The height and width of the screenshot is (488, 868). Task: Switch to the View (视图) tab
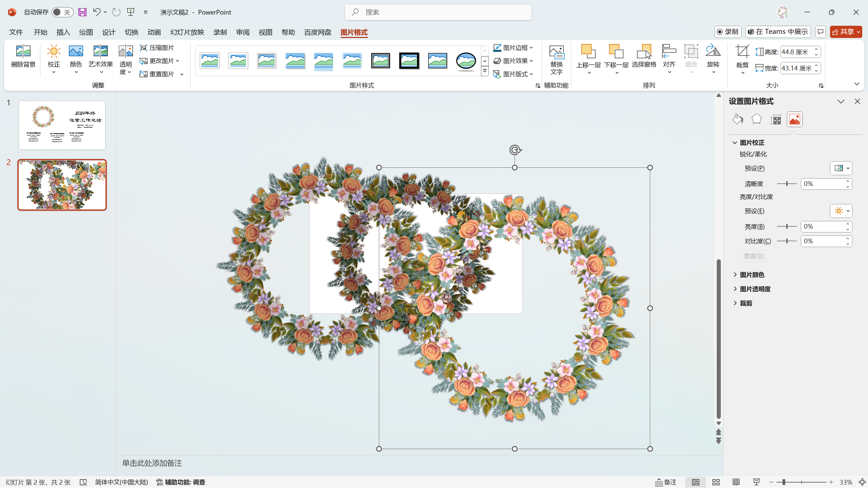(265, 32)
